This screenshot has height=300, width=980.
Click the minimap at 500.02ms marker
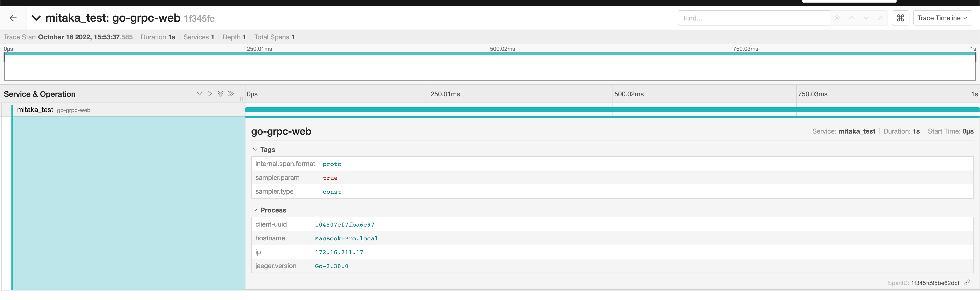(x=490, y=67)
